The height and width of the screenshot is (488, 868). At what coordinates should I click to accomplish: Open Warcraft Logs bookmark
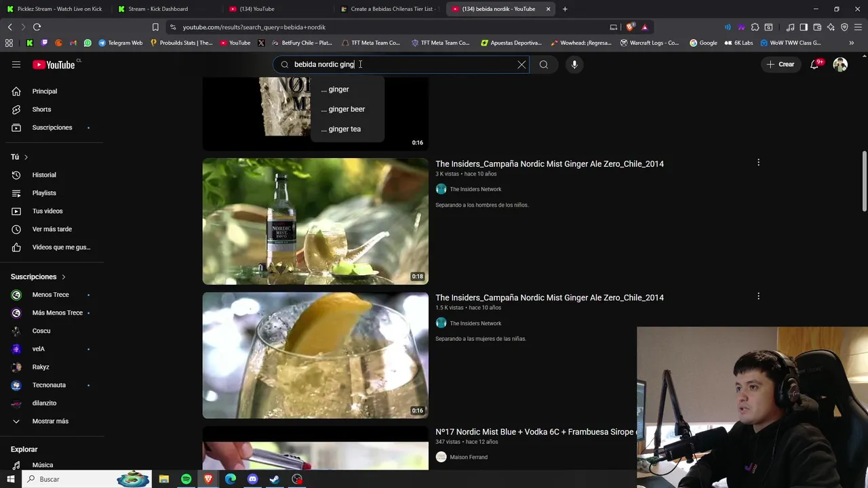click(650, 43)
